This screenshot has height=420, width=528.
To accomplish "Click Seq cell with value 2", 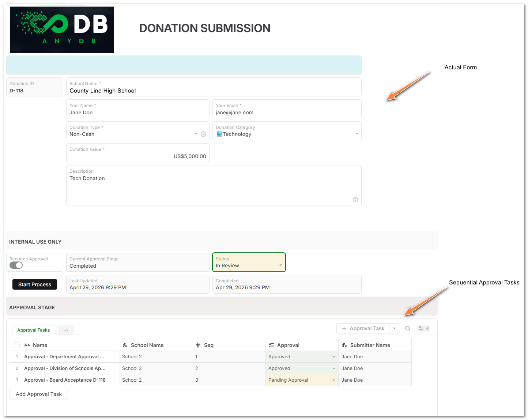I will tap(229, 369).
